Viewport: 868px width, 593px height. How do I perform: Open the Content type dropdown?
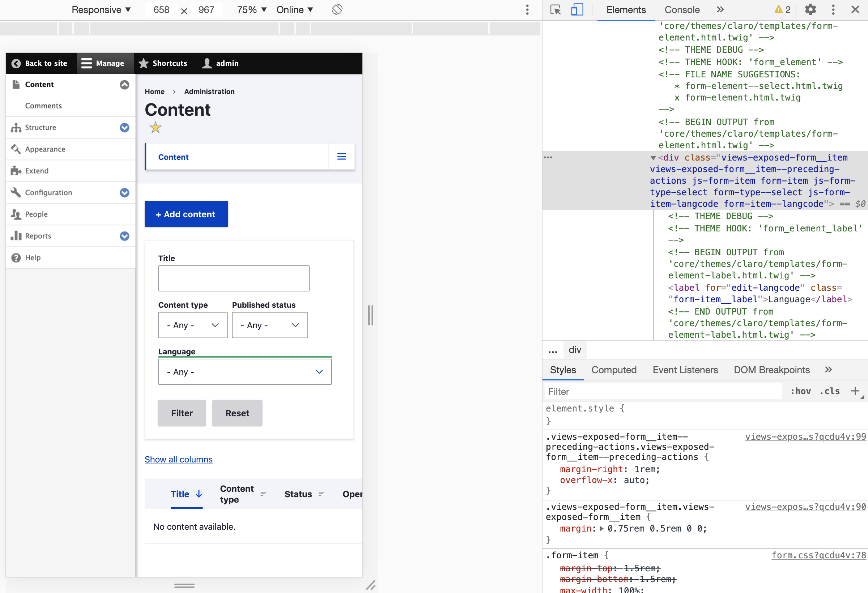pyautogui.click(x=193, y=325)
